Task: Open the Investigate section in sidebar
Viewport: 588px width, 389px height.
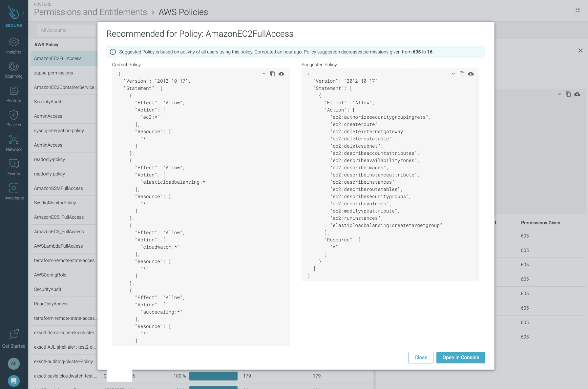Action: tap(14, 192)
